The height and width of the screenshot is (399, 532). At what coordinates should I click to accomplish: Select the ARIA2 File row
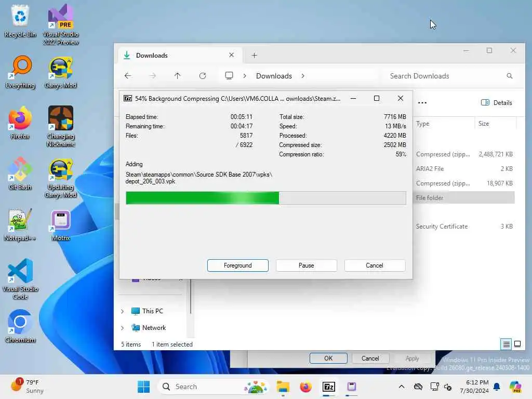point(464,169)
